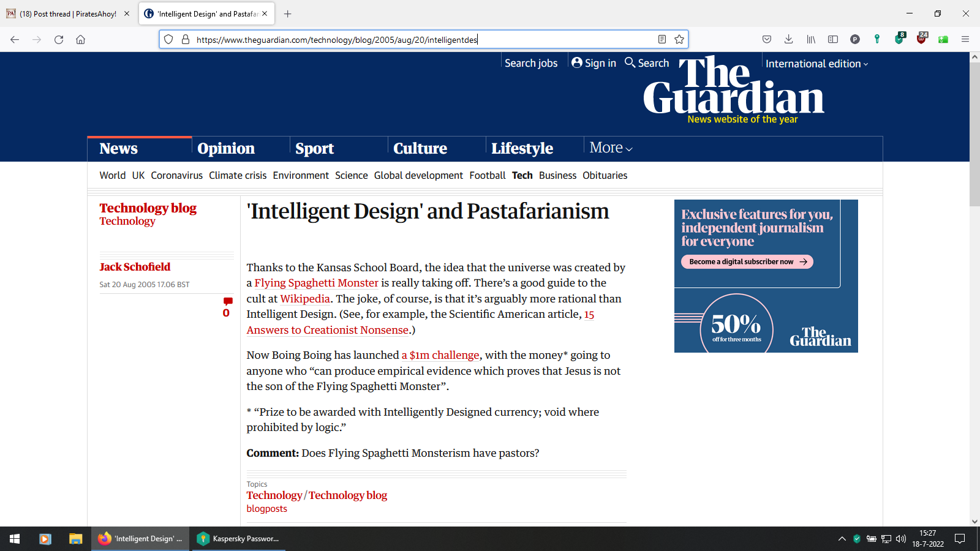Open Jack Schofield author page
Viewport: 980px width, 551px height.
coord(135,267)
